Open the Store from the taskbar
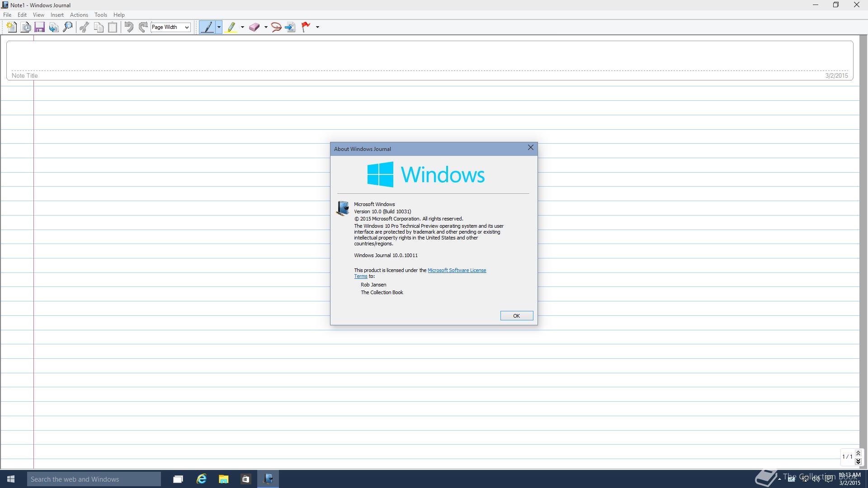 (x=245, y=479)
